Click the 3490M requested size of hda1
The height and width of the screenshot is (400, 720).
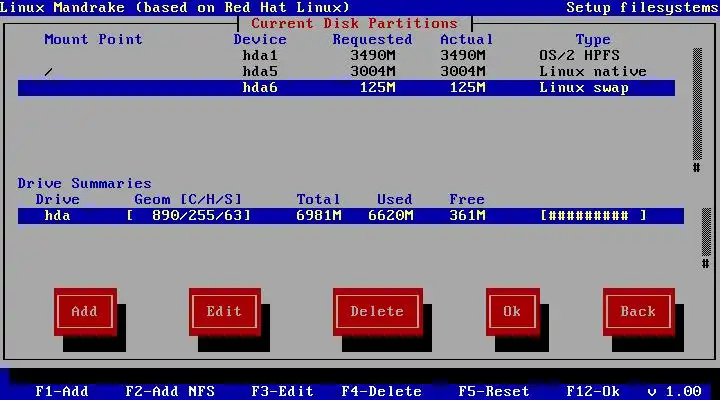coord(373,56)
